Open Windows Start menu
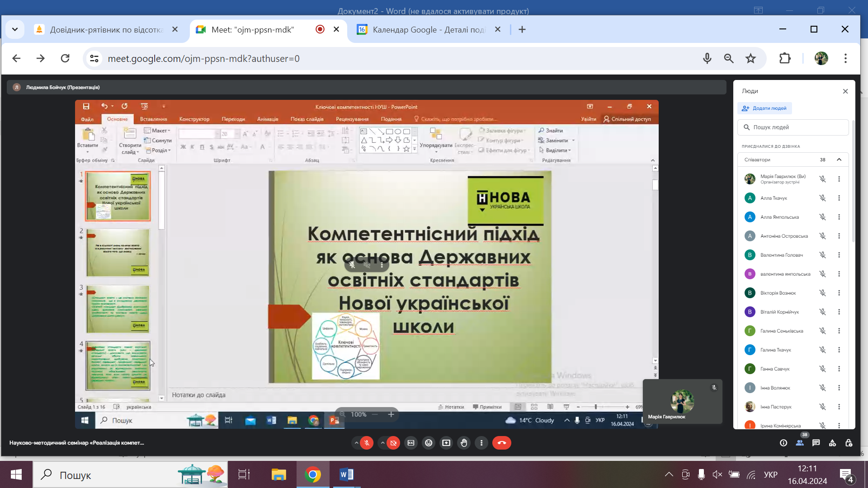 [x=16, y=474]
